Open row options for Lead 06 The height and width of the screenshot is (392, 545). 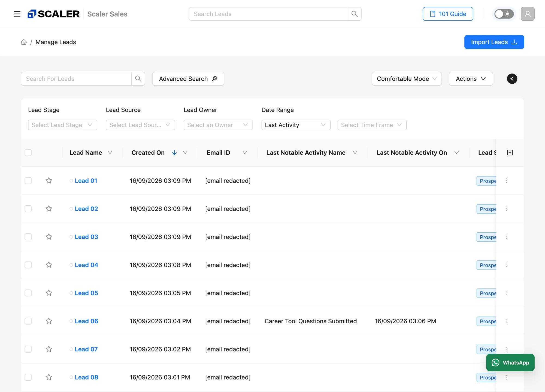(x=506, y=321)
